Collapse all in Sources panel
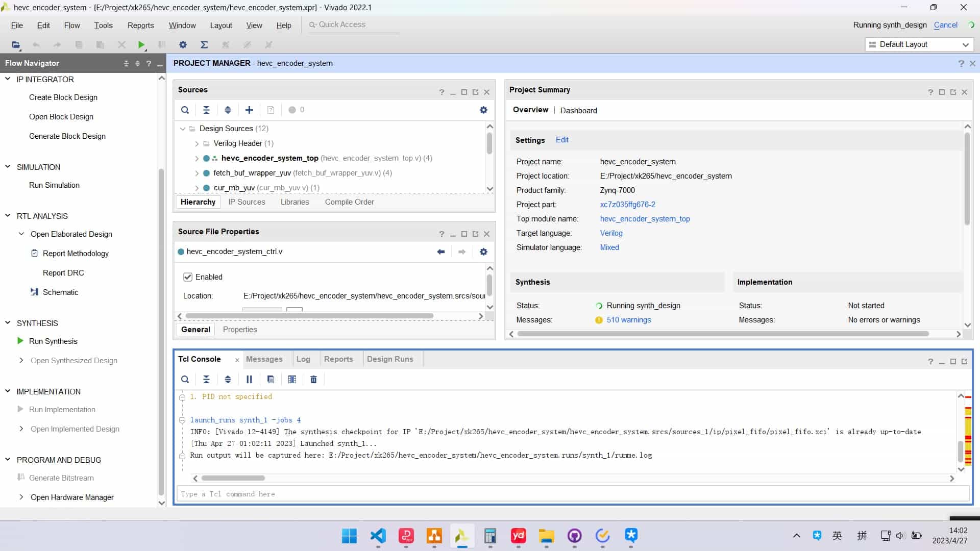 [x=206, y=110]
